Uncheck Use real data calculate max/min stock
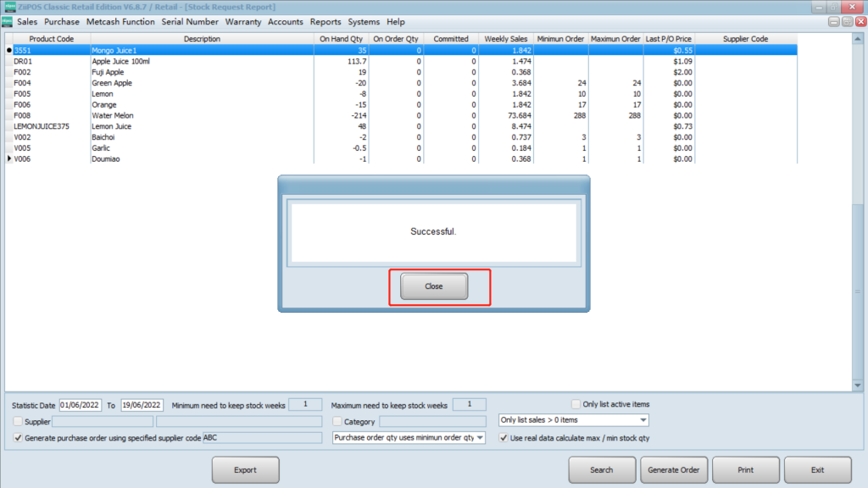This screenshot has height=488, width=868. [x=504, y=438]
